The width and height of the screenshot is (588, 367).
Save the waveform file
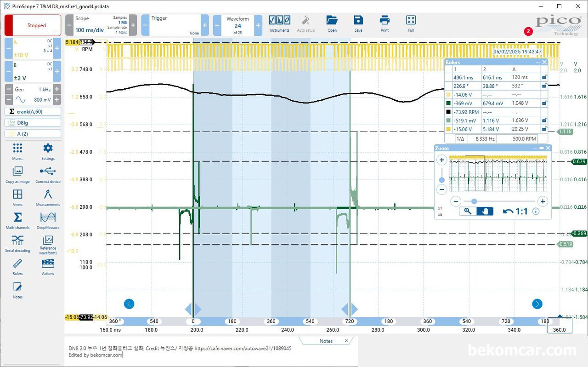pyautogui.click(x=358, y=23)
